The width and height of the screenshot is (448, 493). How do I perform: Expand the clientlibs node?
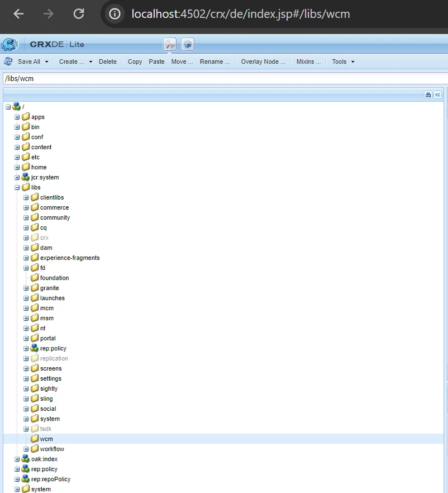[26, 197]
